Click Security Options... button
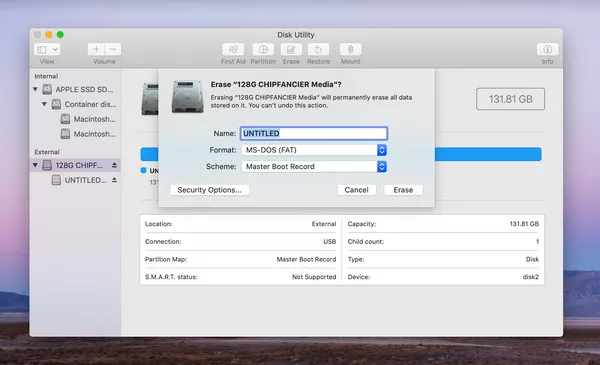Image resolution: width=600 pixels, height=365 pixels. pos(210,190)
